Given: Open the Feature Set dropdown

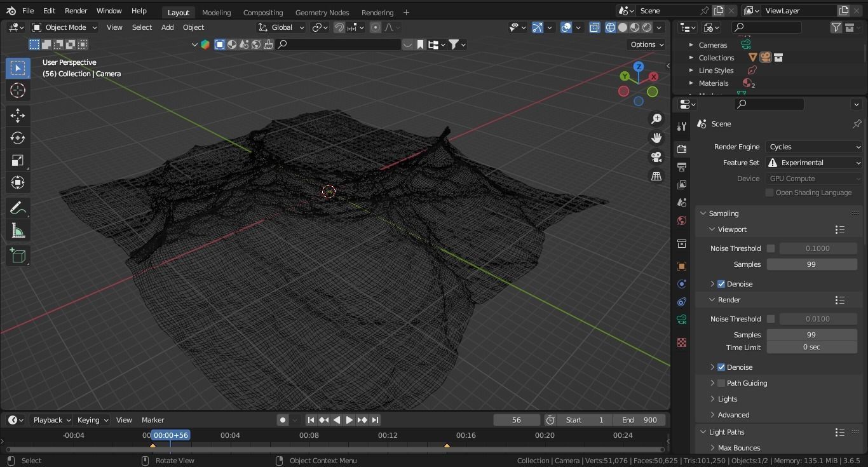Looking at the screenshot, I should [814, 163].
